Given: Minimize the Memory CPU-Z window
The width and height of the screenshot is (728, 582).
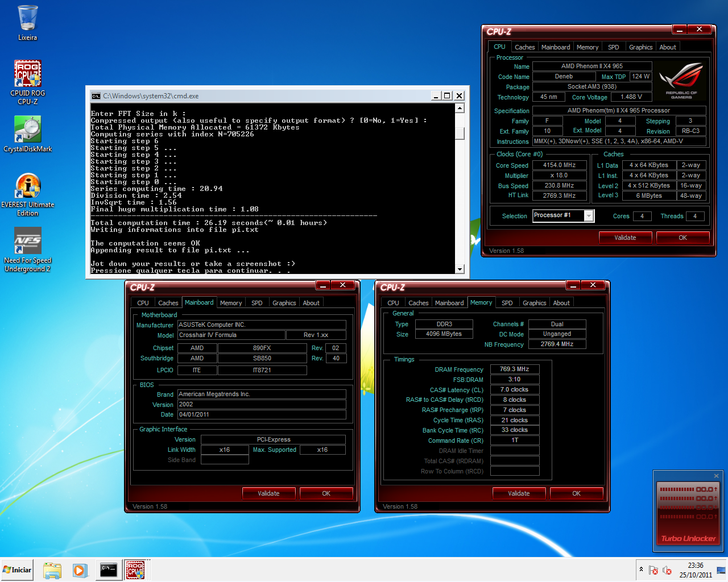Looking at the screenshot, I should click(573, 285).
